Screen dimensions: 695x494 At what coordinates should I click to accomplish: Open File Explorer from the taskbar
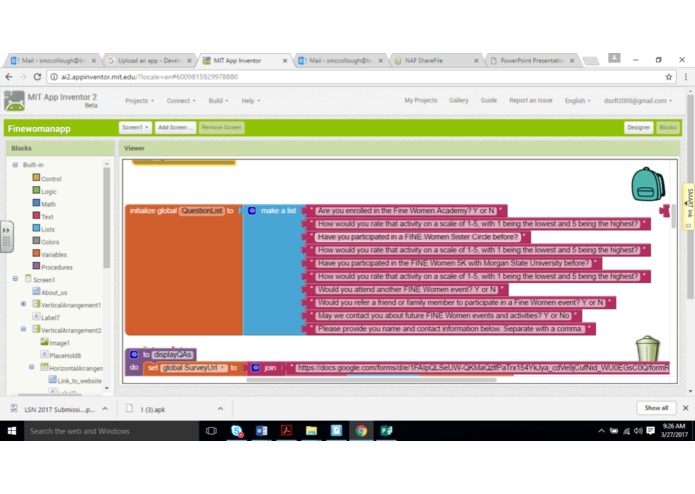[311, 431]
